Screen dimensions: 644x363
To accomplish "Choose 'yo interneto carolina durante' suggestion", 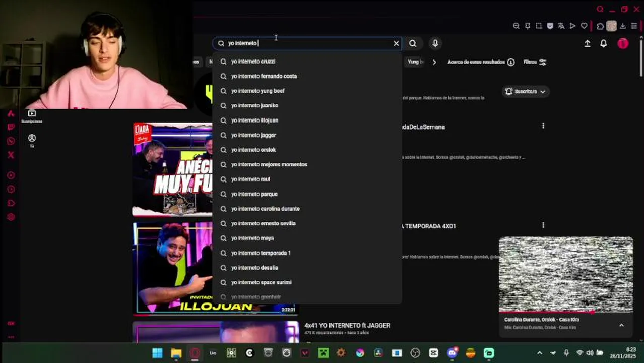I will (307, 209).
